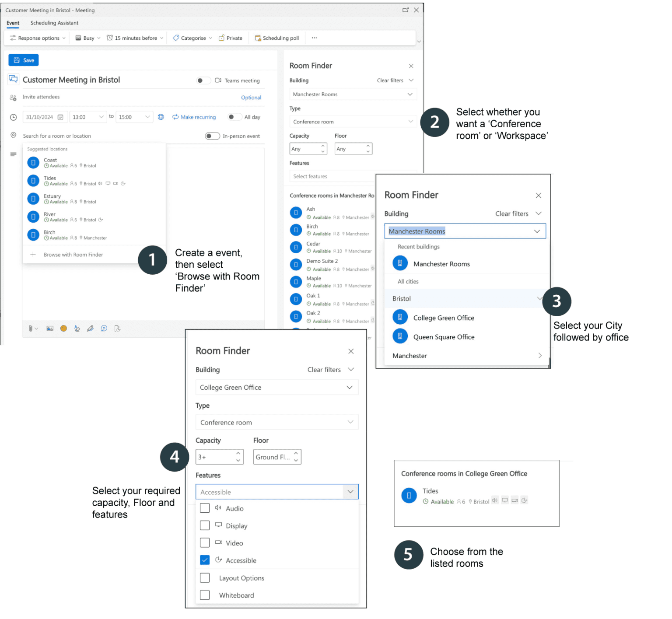Enable the Teams meeting toggle
The image size is (672, 619).
203,80
